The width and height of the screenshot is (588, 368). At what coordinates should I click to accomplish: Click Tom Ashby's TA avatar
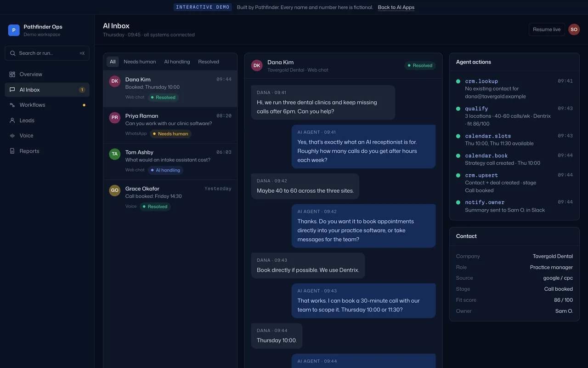coord(115,154)
